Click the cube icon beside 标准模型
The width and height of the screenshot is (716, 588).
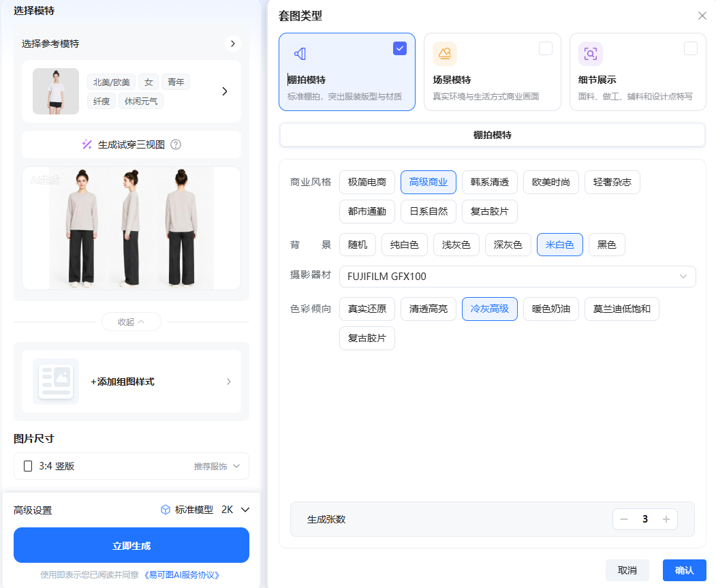pos(166,510)
